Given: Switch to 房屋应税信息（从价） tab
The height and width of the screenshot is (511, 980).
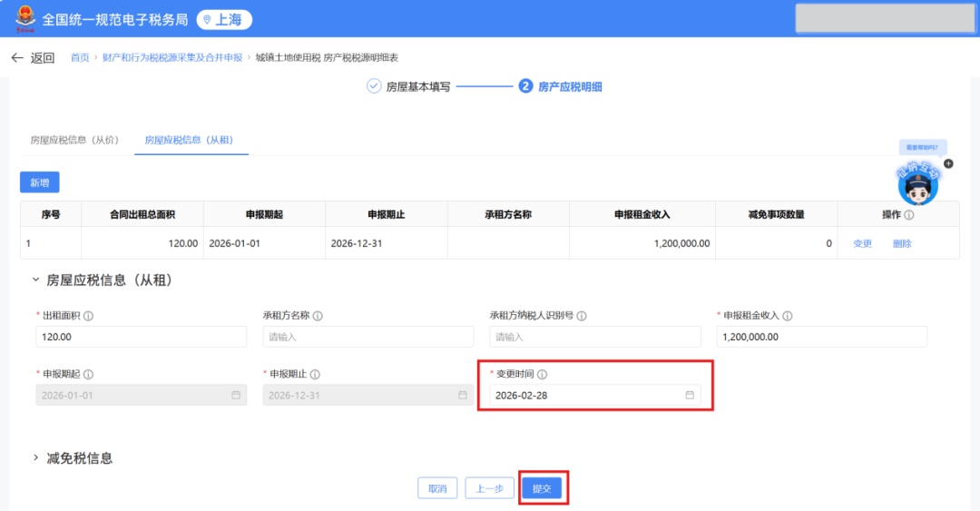Looking at the screenshot, I should (x=74, y=140).
